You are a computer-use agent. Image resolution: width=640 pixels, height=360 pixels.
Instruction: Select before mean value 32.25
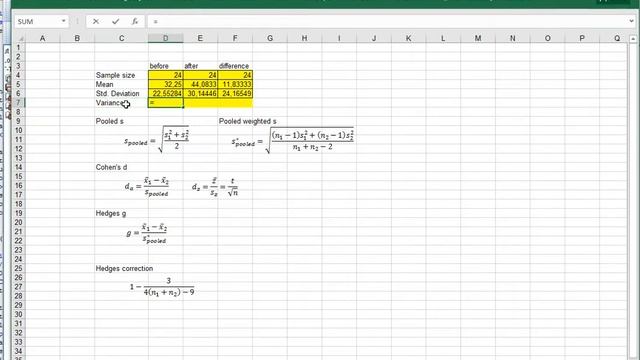165,84
